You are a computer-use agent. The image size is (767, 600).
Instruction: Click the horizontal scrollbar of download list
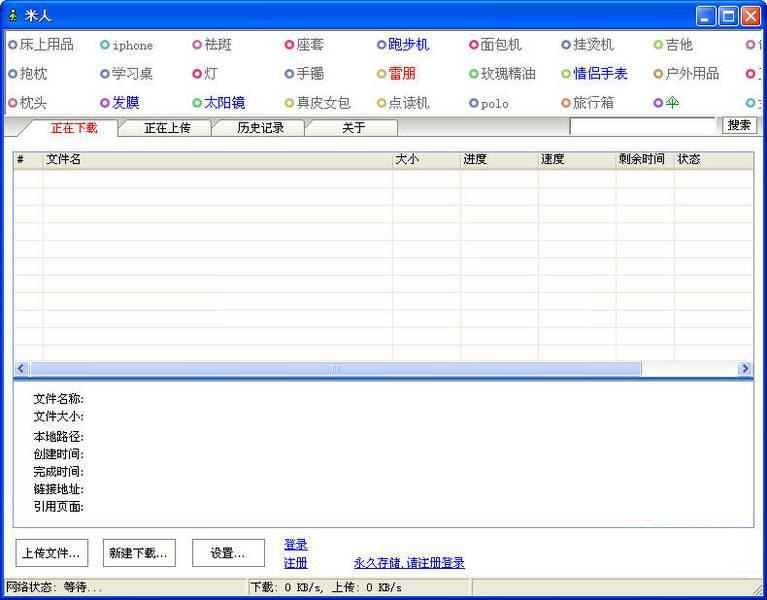coord(335,369)
